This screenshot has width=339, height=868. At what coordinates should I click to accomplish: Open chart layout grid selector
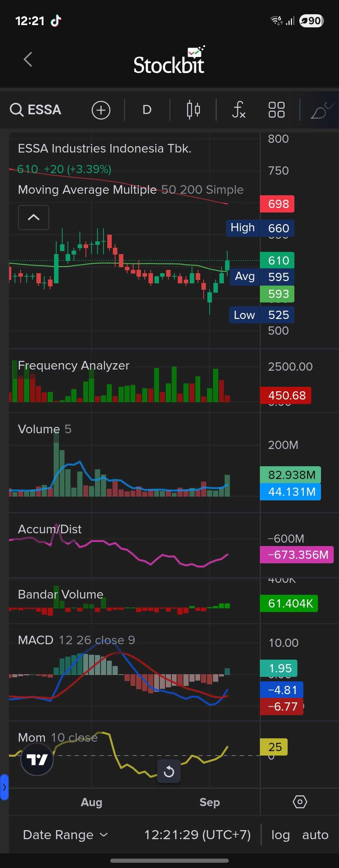point(276,110)
